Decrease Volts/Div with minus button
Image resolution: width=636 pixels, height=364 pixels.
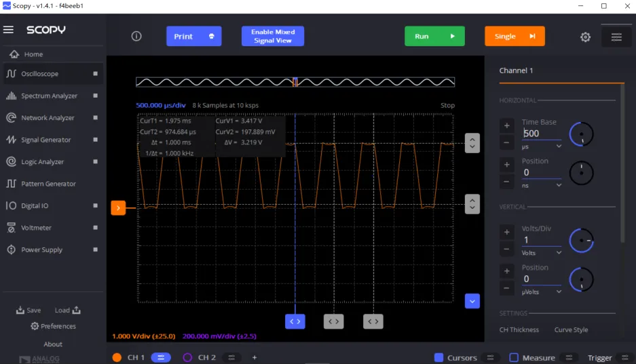pyautogui.click(x=506, y=249)
